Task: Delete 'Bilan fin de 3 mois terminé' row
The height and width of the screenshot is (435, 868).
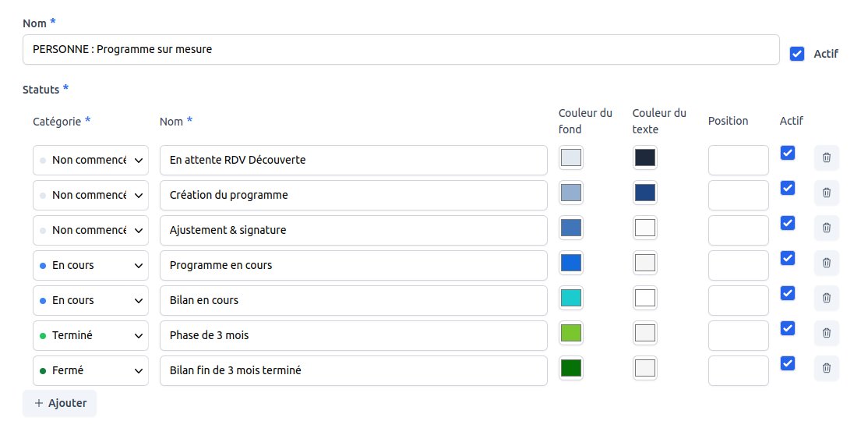Action: [x=826, y=368]
